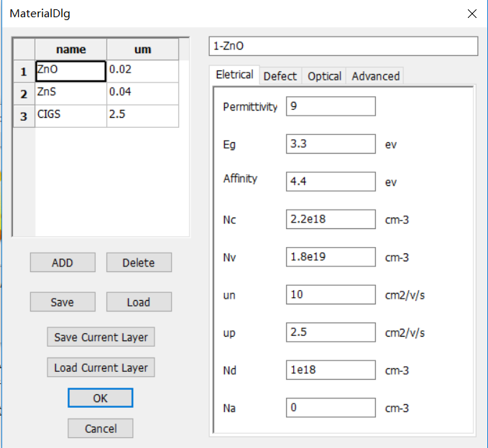Open the Optical tab
Viewport: 488px width, 448px height.
(x=324, y=76)
